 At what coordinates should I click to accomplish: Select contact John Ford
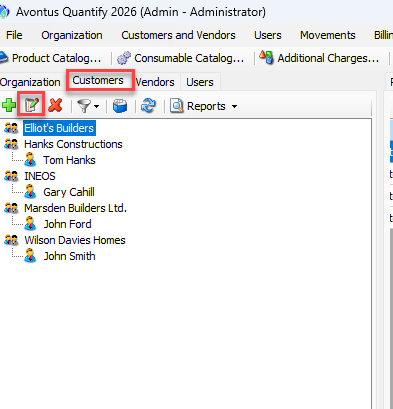point(67,224)
